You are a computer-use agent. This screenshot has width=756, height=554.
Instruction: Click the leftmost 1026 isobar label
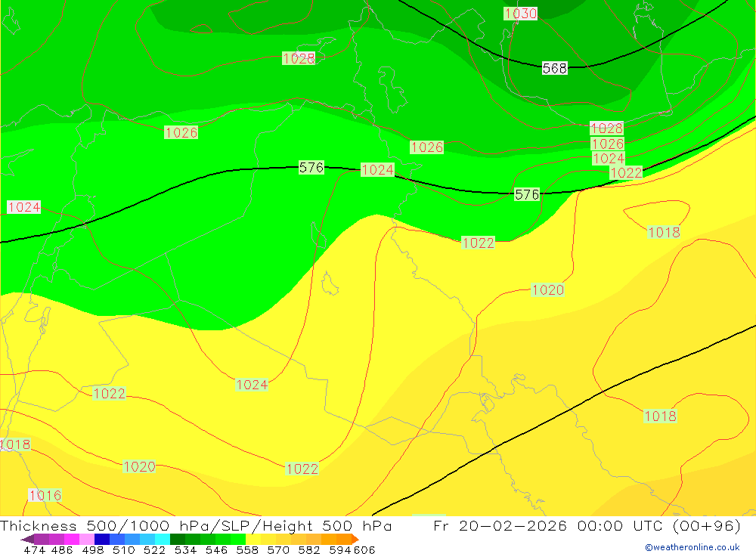point(181,132)
